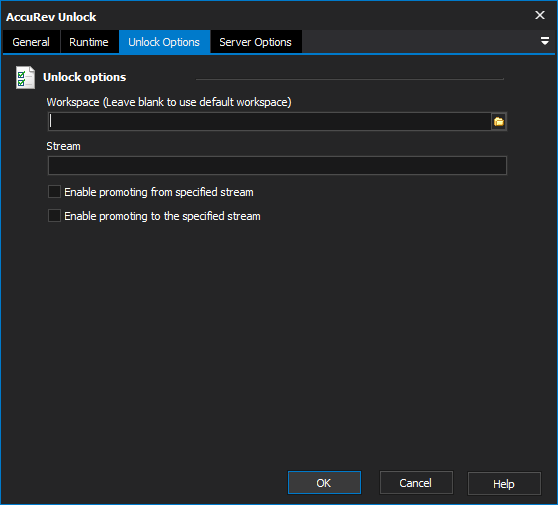The height and width of the screenshot is (505, 558).
Task: Select the Unlock Options tab
Action: [164, 42]
